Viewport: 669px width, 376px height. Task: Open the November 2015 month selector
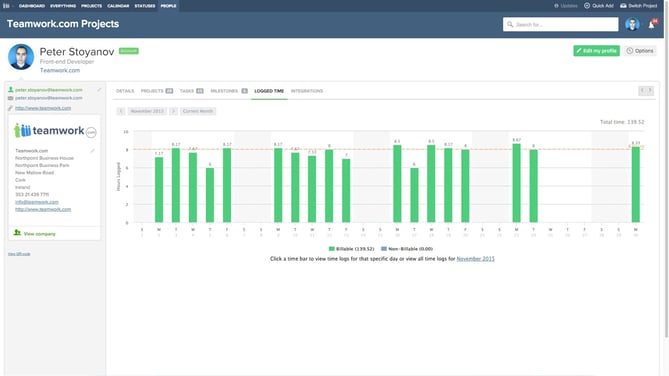[x=147, y=111]
